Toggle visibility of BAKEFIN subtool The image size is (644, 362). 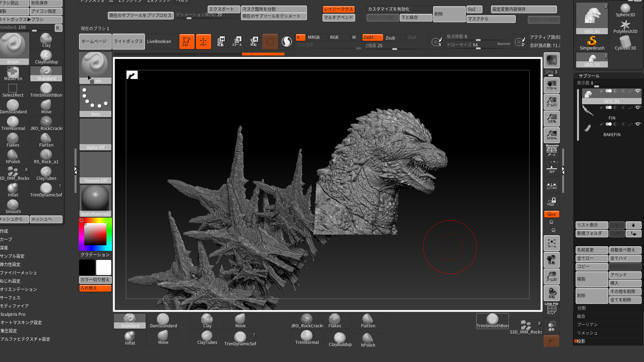tap(638, 124)
